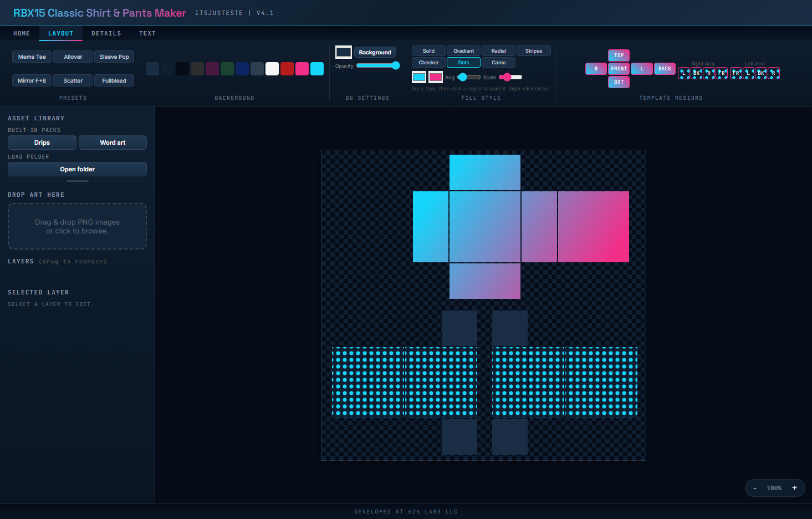Choose the Right Arm BK region chip
The width and height of the screenshot is (812, 519).
click(x=697, y=73)
